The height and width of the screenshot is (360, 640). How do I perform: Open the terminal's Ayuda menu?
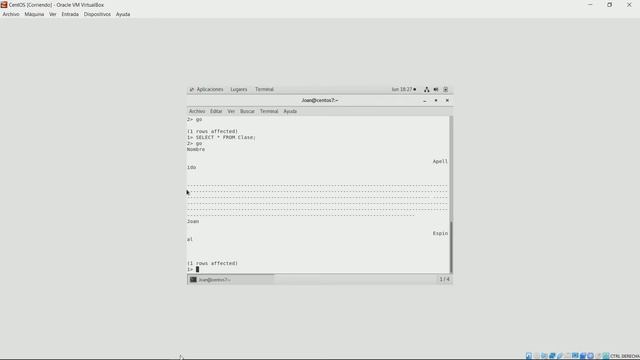pos(290,111)
